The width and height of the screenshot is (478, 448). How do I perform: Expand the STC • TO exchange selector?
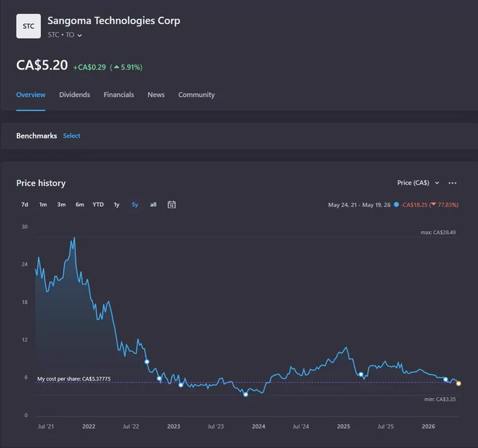(65, 35)
